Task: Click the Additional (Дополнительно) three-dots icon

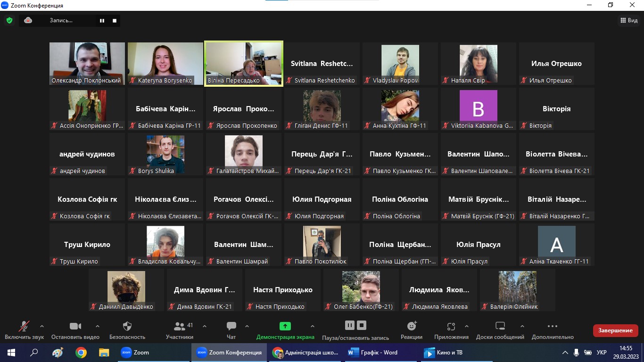Action: click(553, 326)
